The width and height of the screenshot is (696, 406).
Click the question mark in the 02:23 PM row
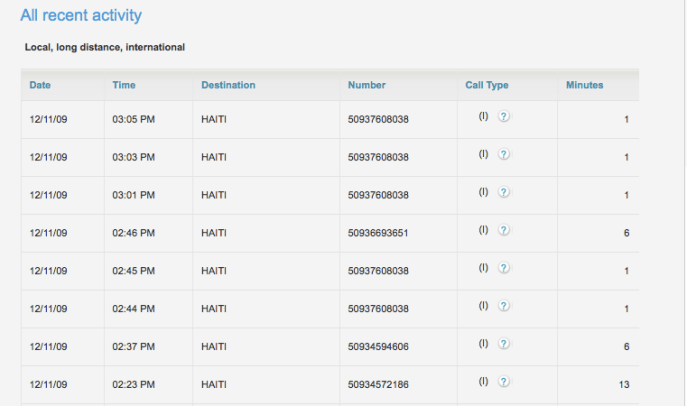tap(504, 382)
